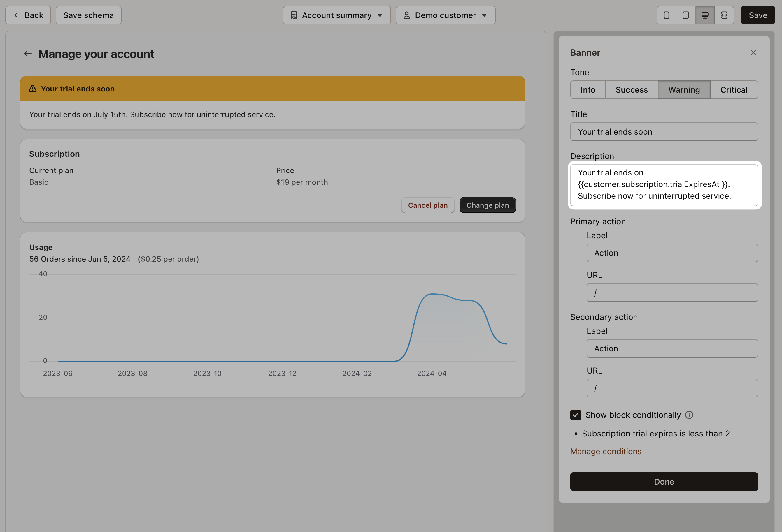Open the Account summary dropdown
The width and height of the screenshot is (782, 532).
click(x=336, y=15)
